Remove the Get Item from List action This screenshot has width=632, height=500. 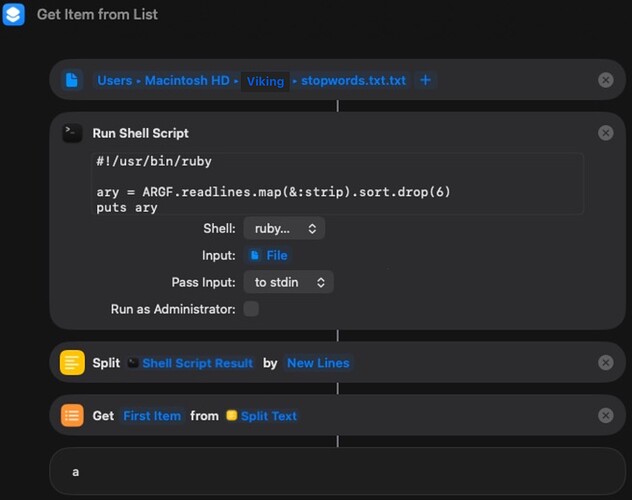click(605, 415)
